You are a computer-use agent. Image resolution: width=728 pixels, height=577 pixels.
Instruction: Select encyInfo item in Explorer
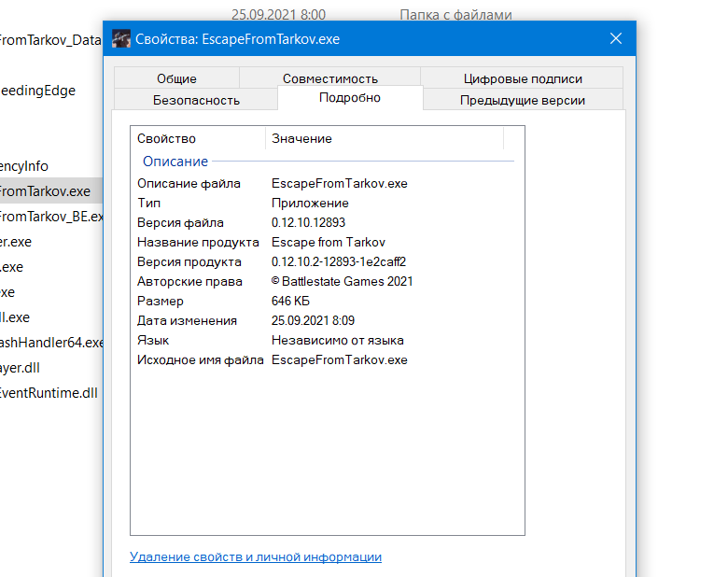tap(24, 166)
